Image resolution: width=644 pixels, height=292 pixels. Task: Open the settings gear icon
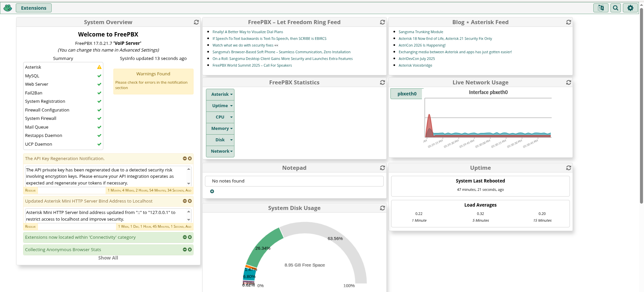click(630, 8)
